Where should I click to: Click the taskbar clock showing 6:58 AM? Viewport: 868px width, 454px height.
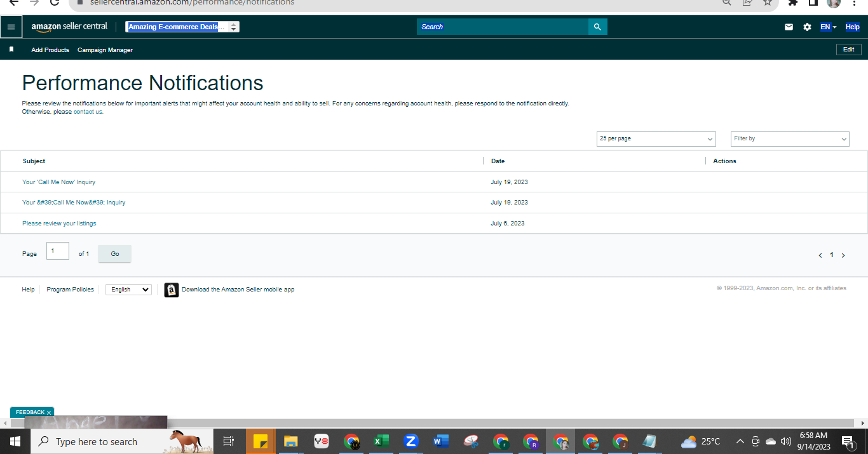(815, 441)
